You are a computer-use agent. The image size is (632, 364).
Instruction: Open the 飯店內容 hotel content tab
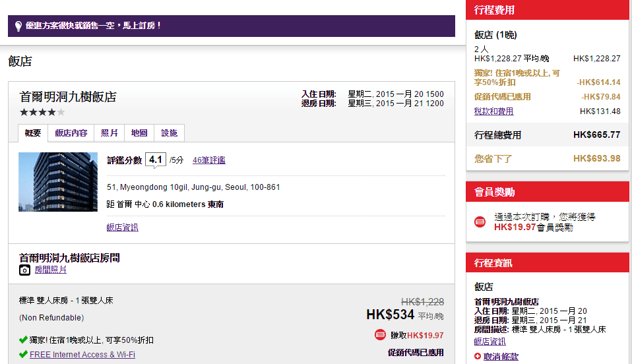(x=71, y=133)
